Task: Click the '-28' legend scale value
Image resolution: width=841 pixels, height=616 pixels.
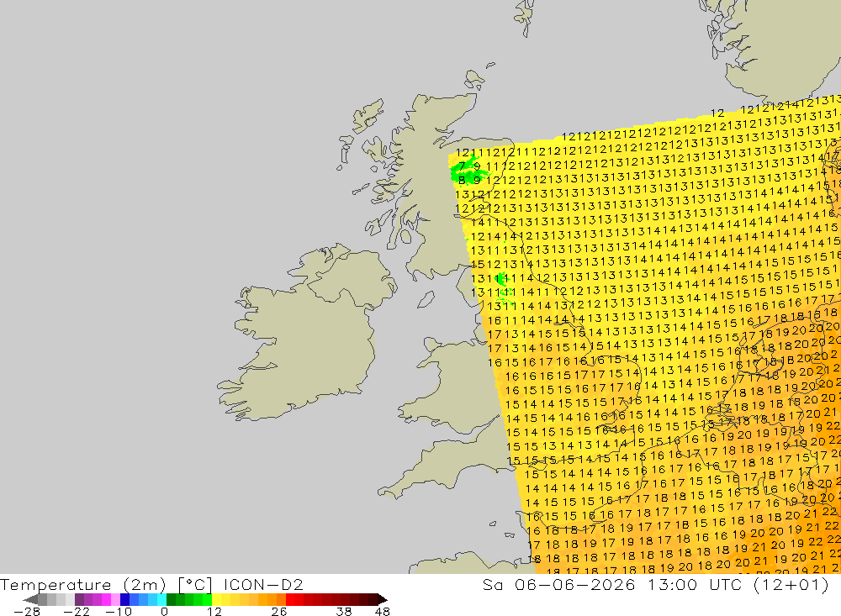Action: 27,611
